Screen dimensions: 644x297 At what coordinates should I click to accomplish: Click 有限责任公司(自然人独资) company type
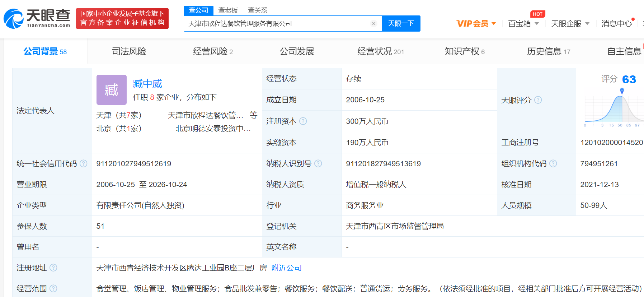click(x=140, y=205)
